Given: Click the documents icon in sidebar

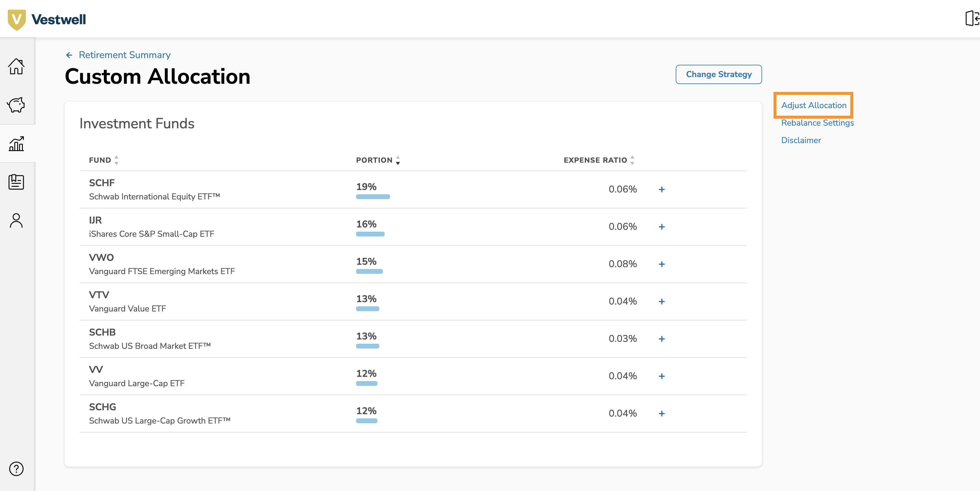Looking at the screenshot, I should 17,182.
